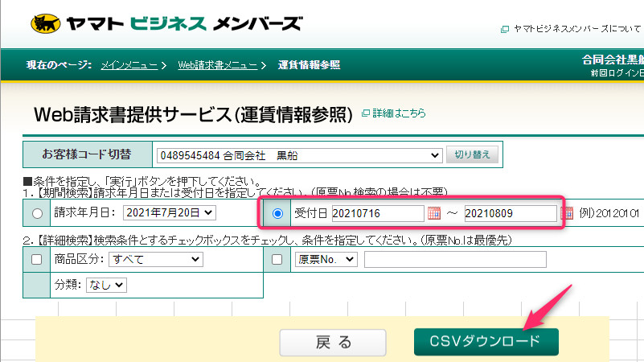Image resolution: width=644 pixels, height=362 pixels.
Task: Click the Yamato black cat logo
Action: (46, 24)
